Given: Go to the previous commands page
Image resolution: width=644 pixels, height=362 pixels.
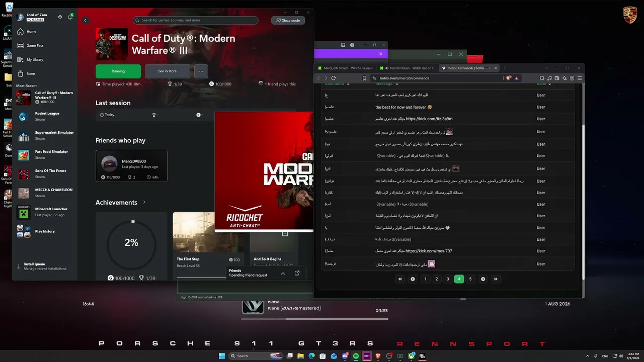Looking at the screenshot, I should click(x=413, y=279).
